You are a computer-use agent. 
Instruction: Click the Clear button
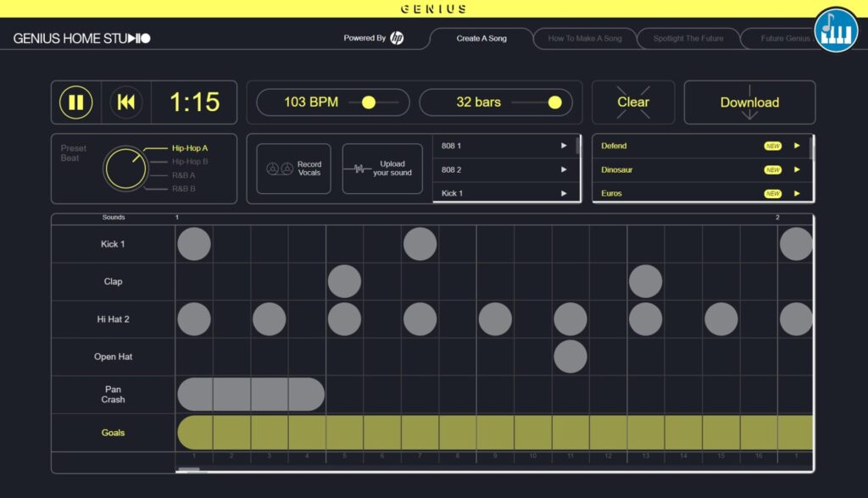633,102
